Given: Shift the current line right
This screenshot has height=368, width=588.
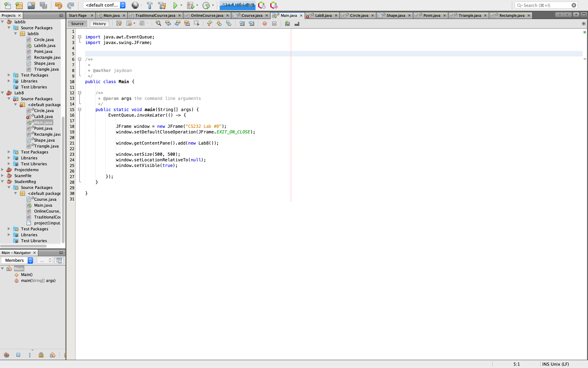Looking at the screenshot, I should pyautogui.click(x=251, y=23).
